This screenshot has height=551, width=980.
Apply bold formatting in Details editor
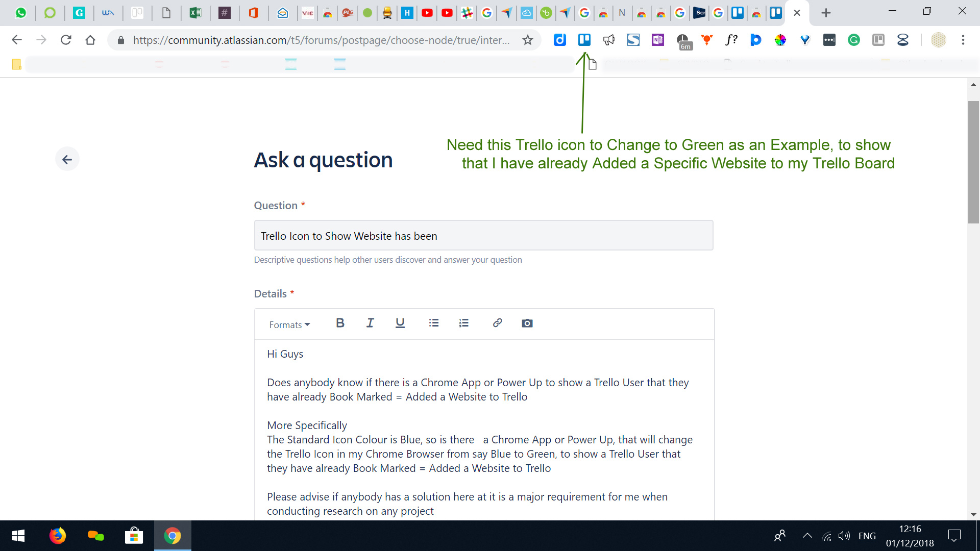pyautogui.click(x=340, y=323)
